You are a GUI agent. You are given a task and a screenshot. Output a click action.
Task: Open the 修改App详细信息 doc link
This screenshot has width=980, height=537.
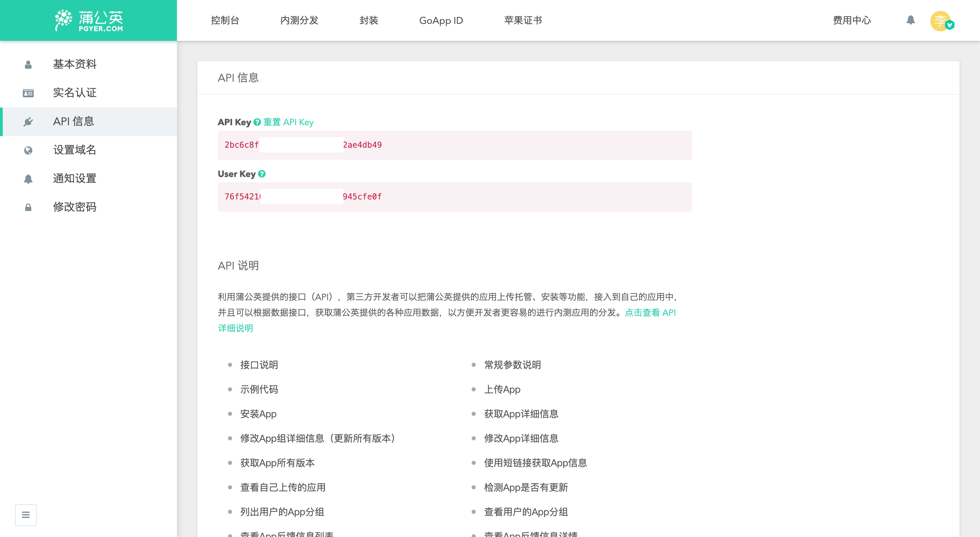[521, 438]
